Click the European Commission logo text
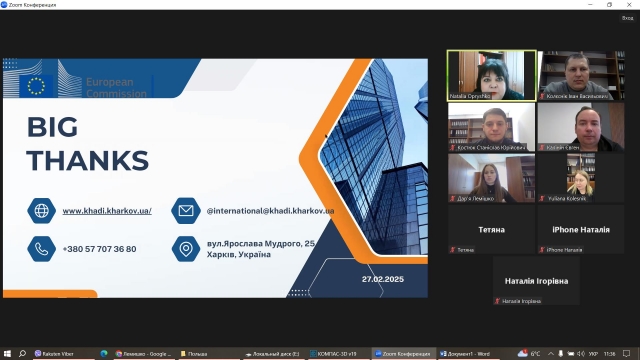This screenshot has width=640, height=360. click(116, 87)
